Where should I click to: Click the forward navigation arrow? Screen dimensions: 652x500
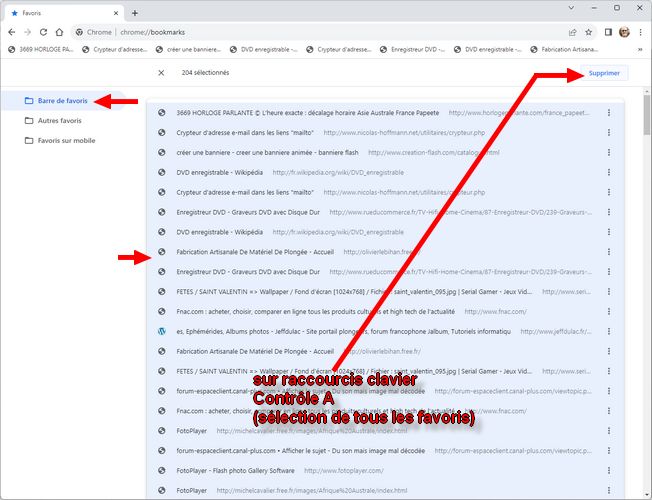(27, 32)
